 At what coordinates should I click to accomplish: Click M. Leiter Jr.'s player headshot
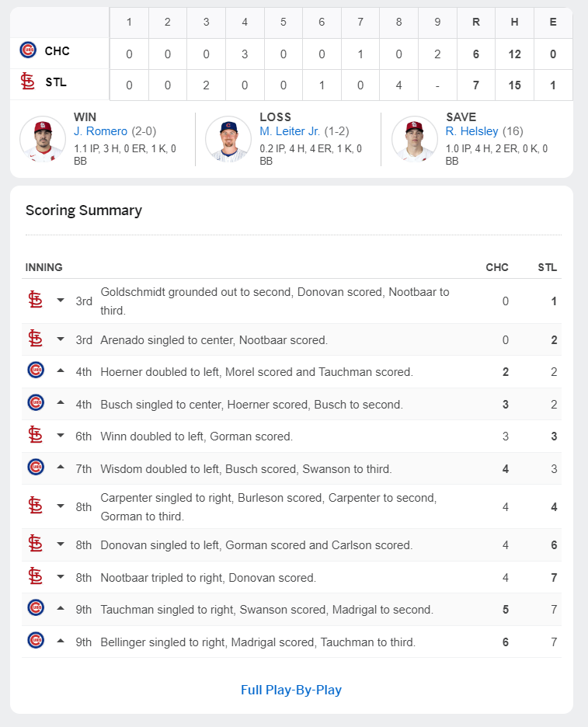228,138
